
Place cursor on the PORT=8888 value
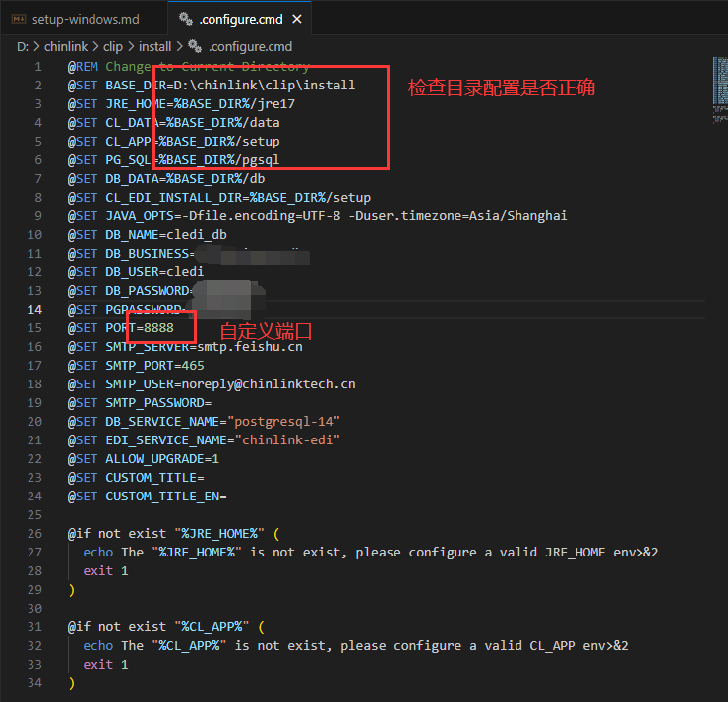(158, 327)
